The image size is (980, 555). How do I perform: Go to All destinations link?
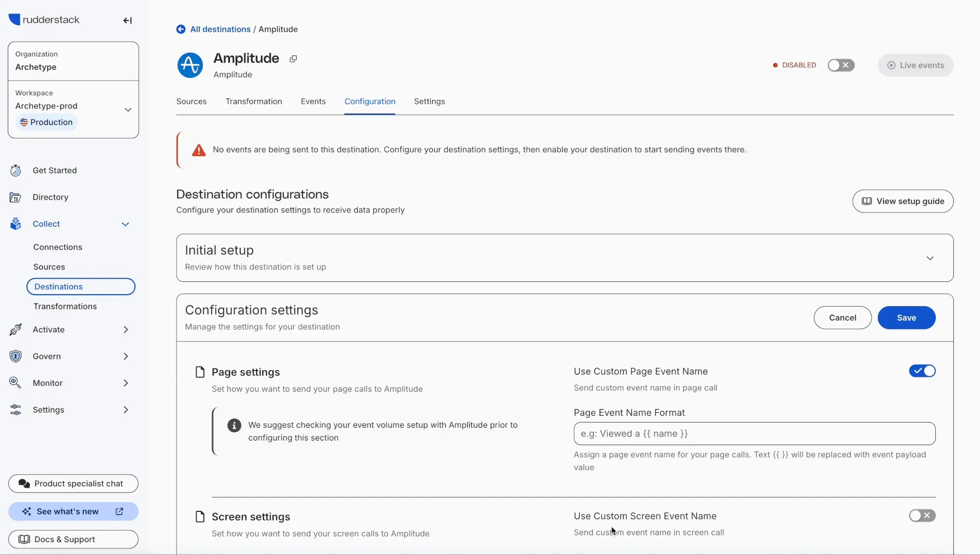click(x=220, y=29)
